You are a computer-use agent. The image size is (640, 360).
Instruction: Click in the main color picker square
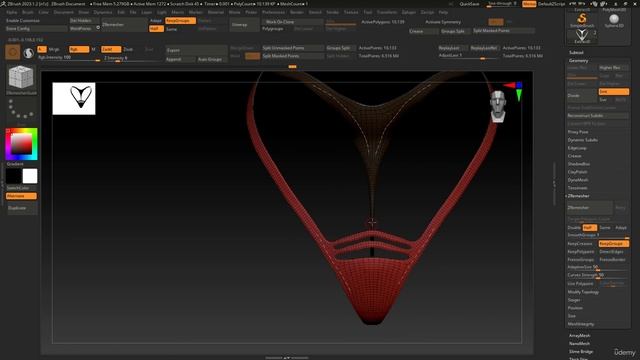pos(21,144)
